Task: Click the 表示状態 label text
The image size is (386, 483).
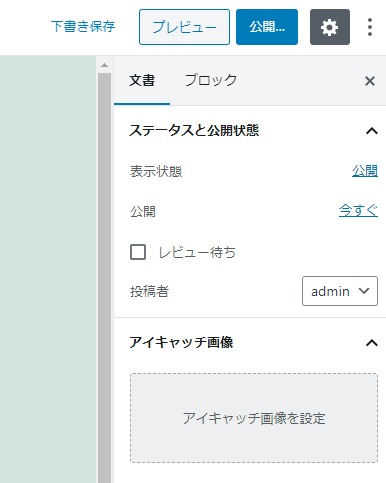Action: 156,172
